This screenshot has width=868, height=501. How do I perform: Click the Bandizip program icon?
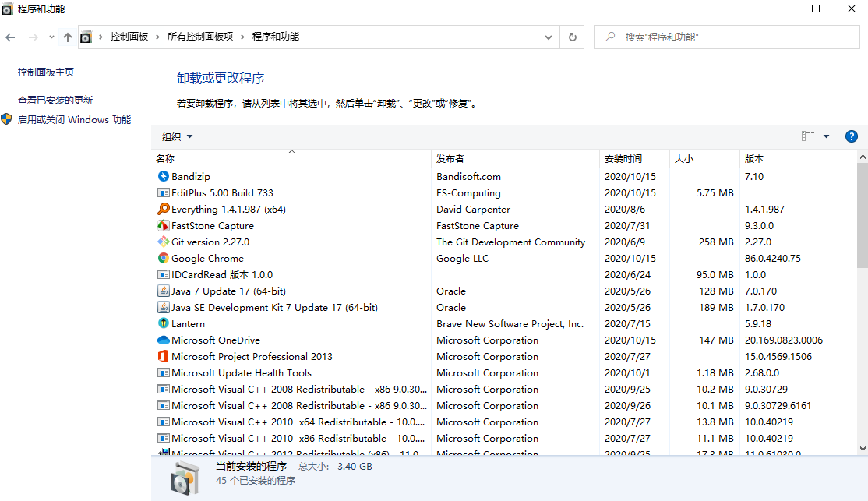click(x=164, y=176)
